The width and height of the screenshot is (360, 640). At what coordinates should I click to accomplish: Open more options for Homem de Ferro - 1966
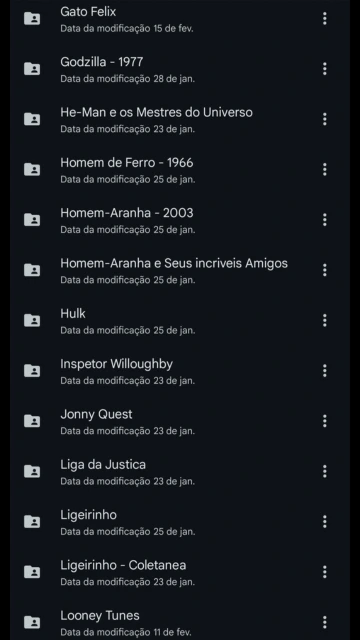(324, 169)
